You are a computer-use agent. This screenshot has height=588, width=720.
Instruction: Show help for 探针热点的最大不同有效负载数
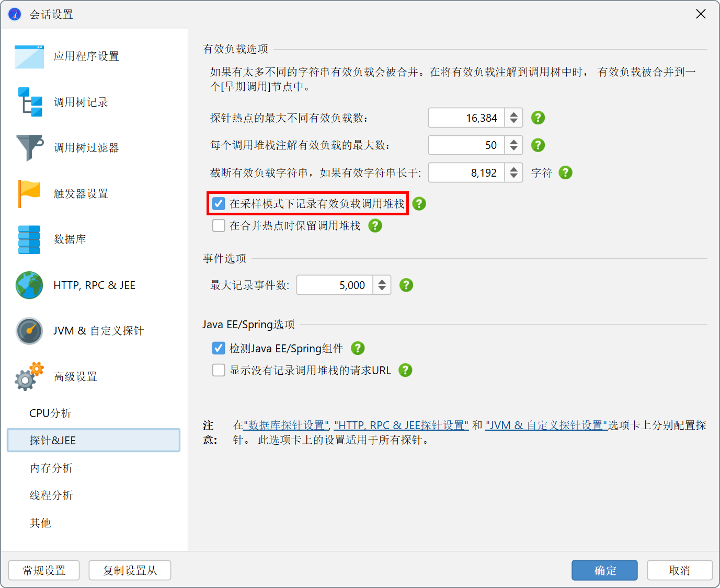538,118
